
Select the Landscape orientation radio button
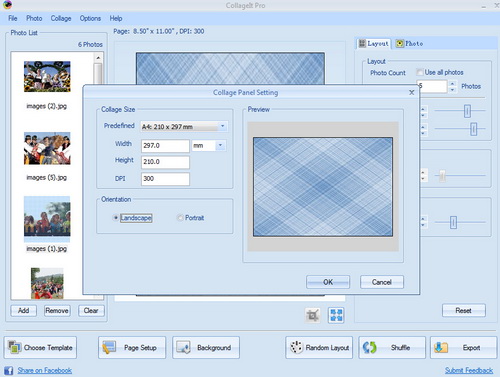click(x=115, y=218)
